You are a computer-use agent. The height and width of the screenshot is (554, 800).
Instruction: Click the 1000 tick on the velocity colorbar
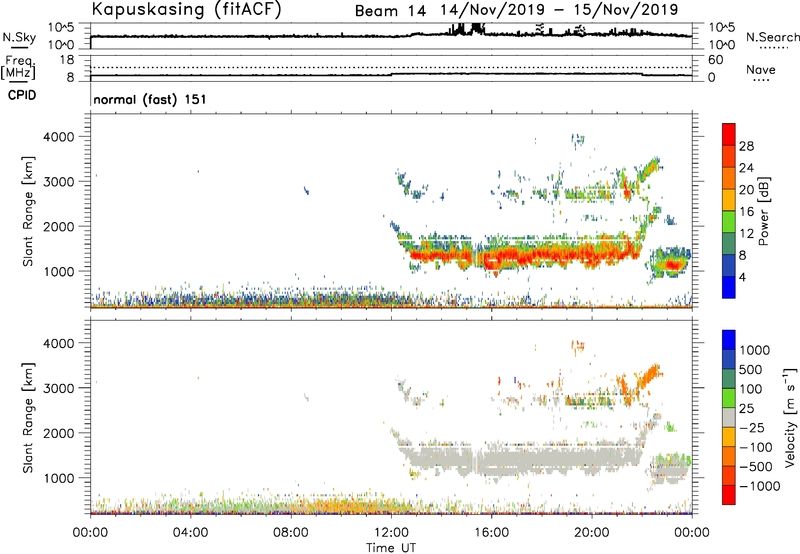point(755,350)
